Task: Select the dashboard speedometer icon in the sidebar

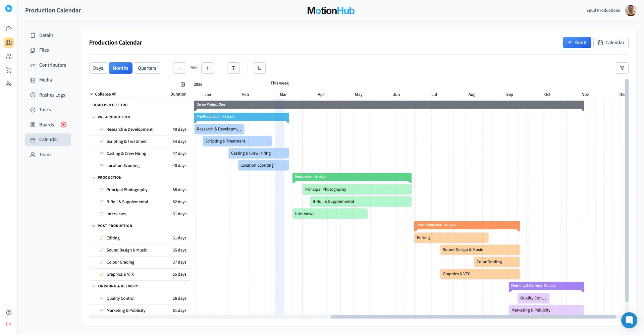Action: pos(9,29)
